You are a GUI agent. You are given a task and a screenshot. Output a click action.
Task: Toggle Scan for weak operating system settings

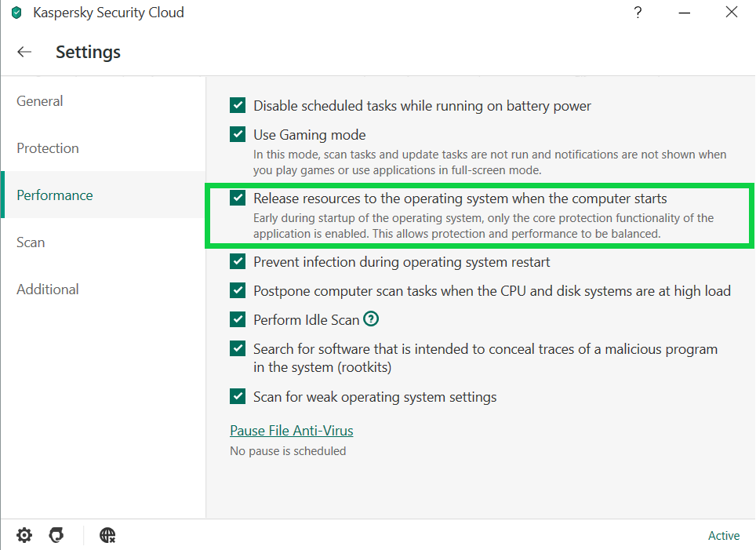(238, 396)
